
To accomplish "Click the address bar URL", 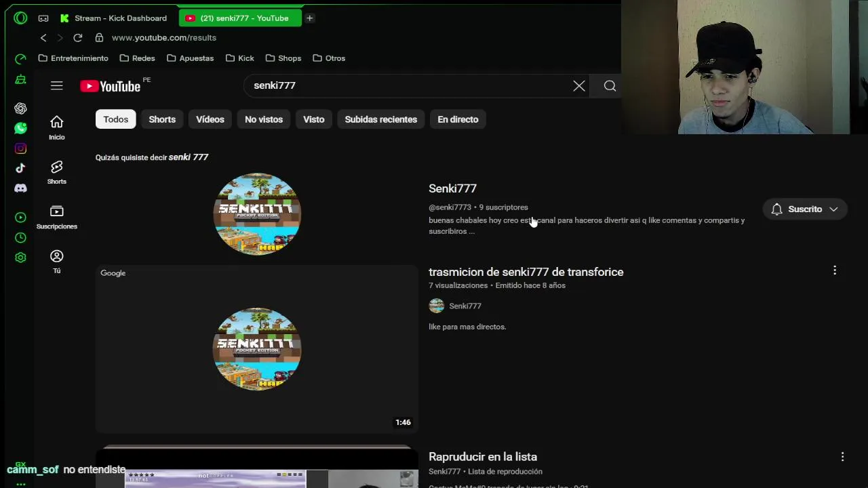I will tap(164, 38).
